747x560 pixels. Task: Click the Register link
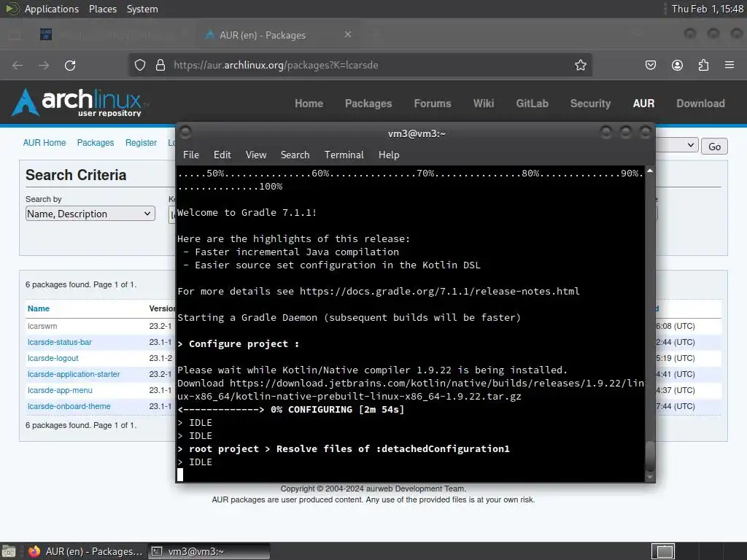141,142
